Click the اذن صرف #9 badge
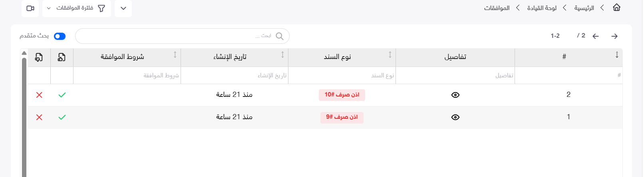The height and width of the screenshot is (177, 644). tap(342, 117)
